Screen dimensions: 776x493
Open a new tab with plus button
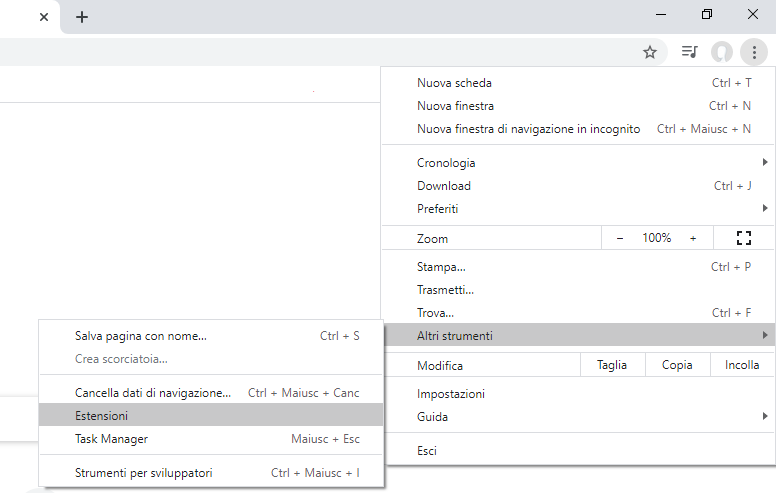pos(82,17)
